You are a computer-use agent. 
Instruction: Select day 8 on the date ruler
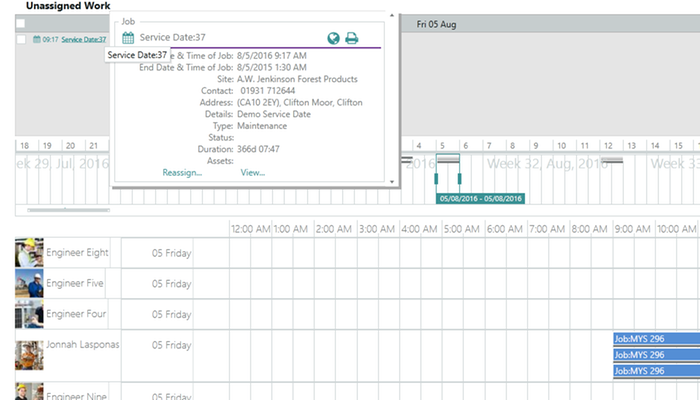(x=512, y=146)
